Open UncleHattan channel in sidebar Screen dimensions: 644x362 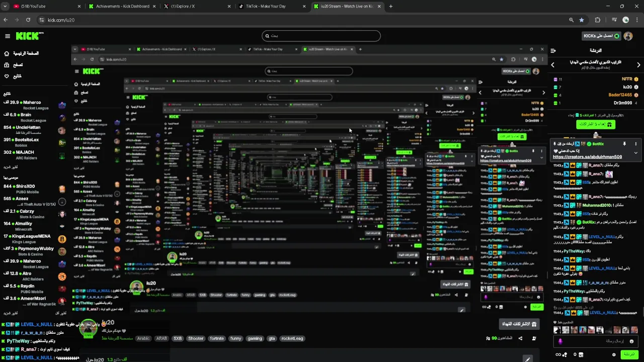pos(34,130)
